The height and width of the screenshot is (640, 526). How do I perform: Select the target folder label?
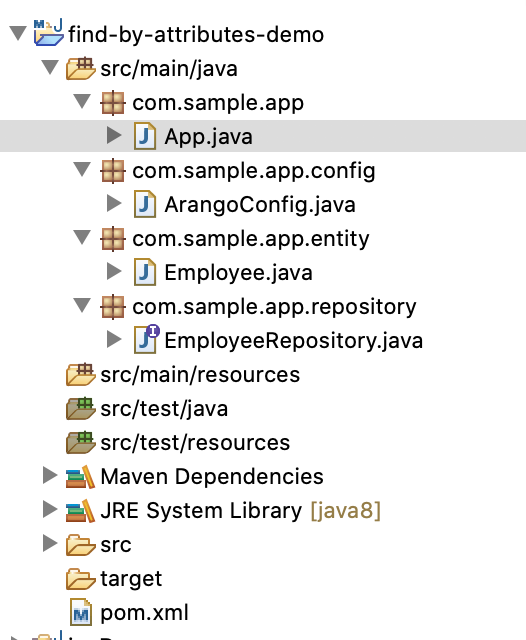coord(131,579)
